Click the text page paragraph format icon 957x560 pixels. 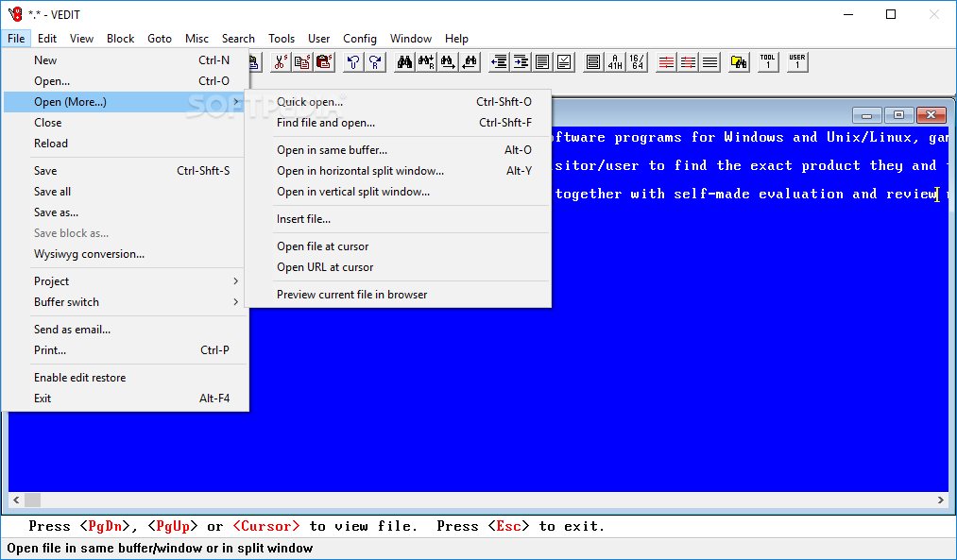542,61
